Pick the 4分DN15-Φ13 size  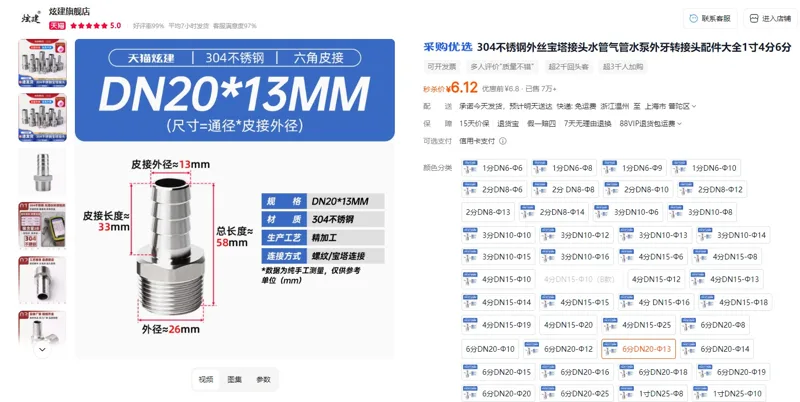click(727, 279)
